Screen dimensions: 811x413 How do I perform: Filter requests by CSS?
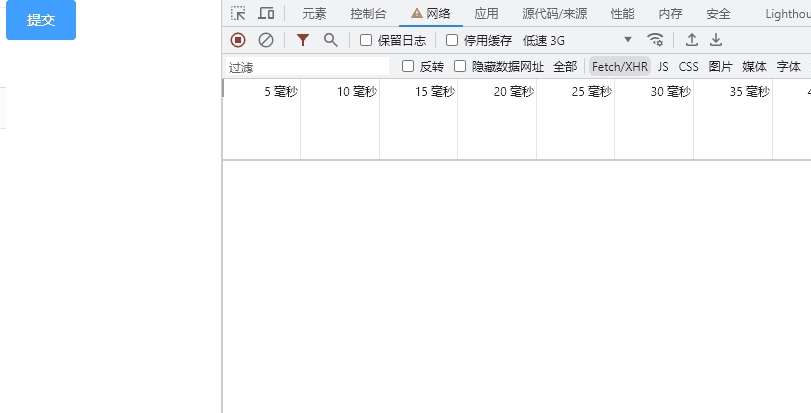(688, 67)
